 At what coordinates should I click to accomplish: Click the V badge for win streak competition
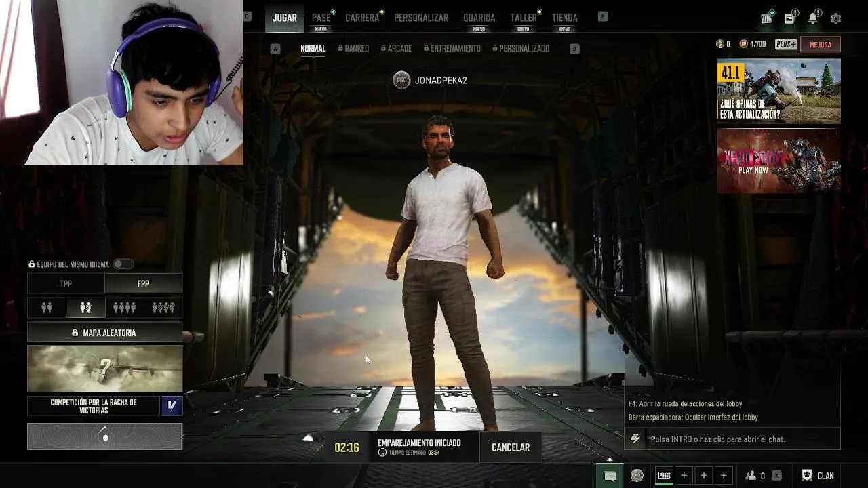coord(172,406)
